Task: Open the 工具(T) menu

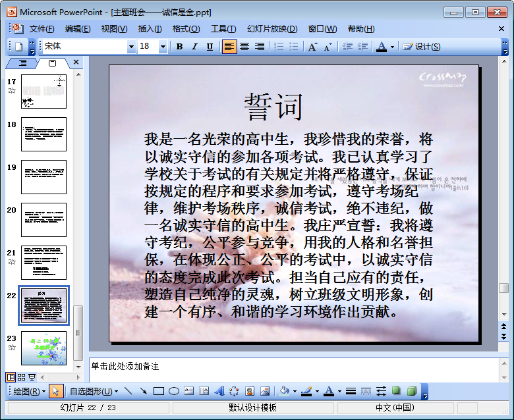Action: point(223,29)
